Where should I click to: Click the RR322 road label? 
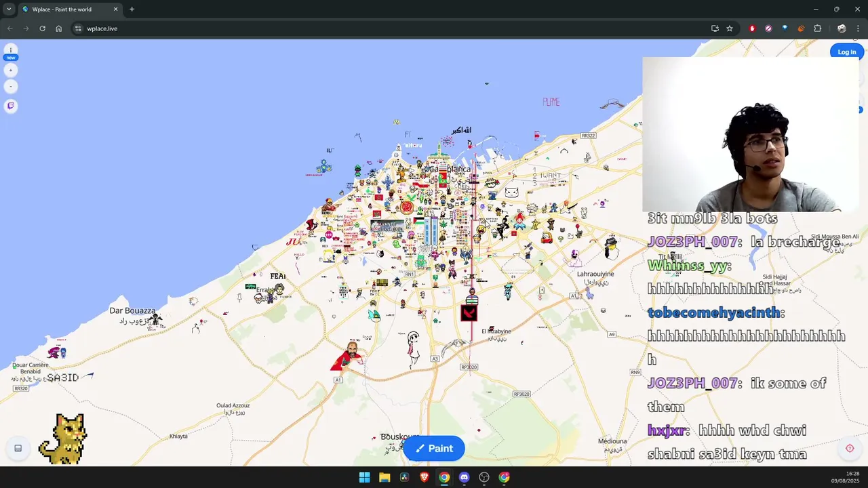pyautogui.click(x=588, y=136)
